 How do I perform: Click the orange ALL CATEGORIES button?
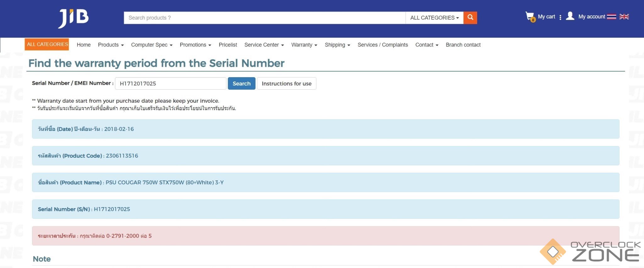pyautogui.click(x=47, y=44)
